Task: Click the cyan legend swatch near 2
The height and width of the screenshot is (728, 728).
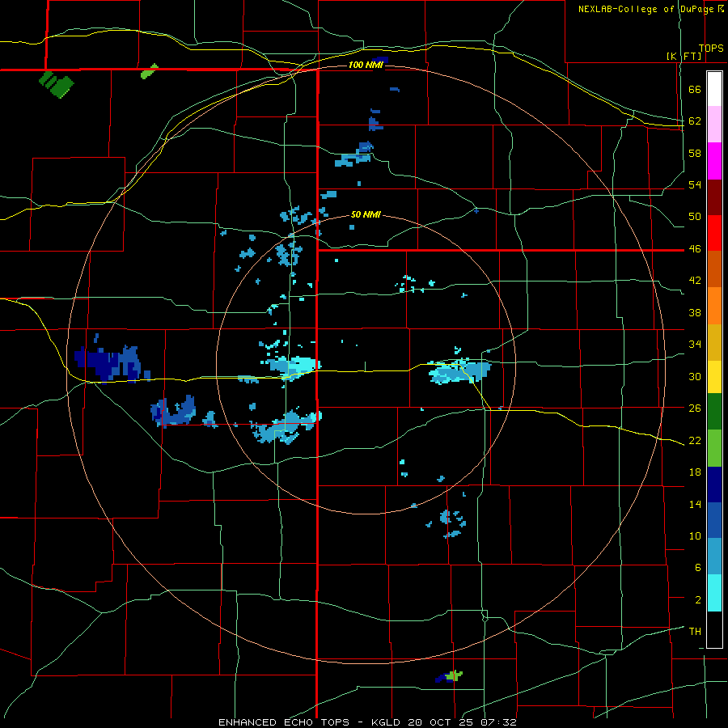Action: tap(714, 593)
